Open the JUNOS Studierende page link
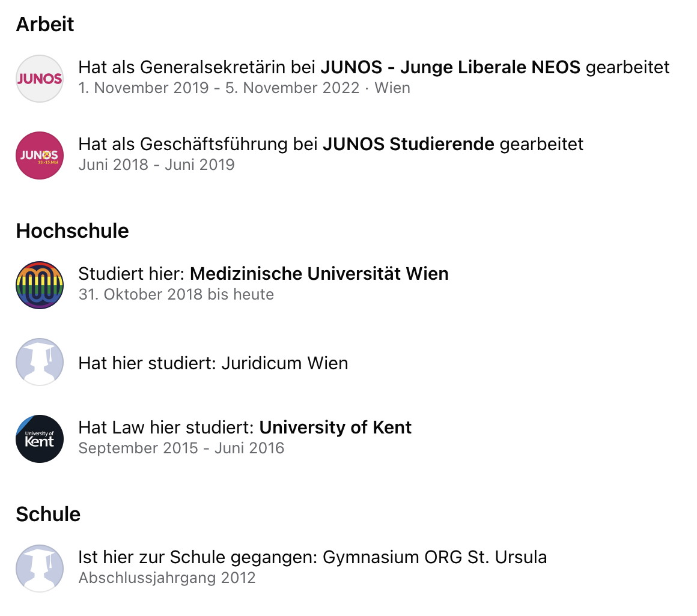 click(x=409, y=144)
